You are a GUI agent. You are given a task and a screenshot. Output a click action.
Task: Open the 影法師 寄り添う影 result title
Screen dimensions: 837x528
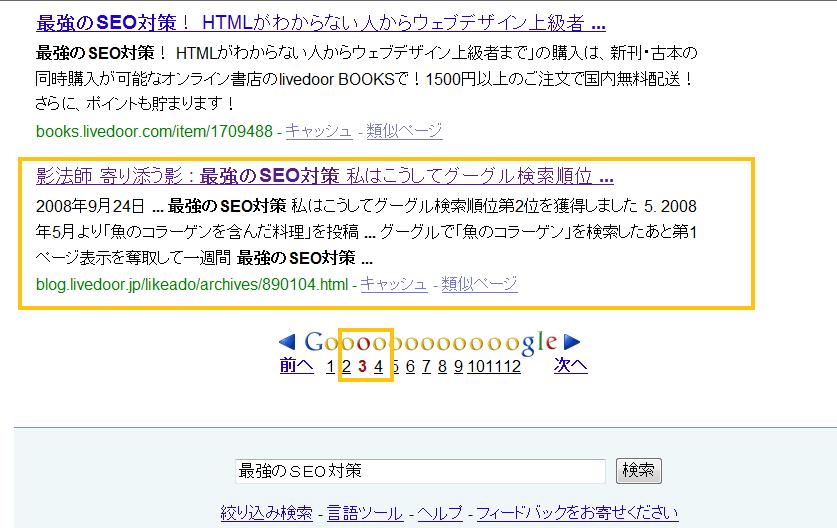pos(325,176)
